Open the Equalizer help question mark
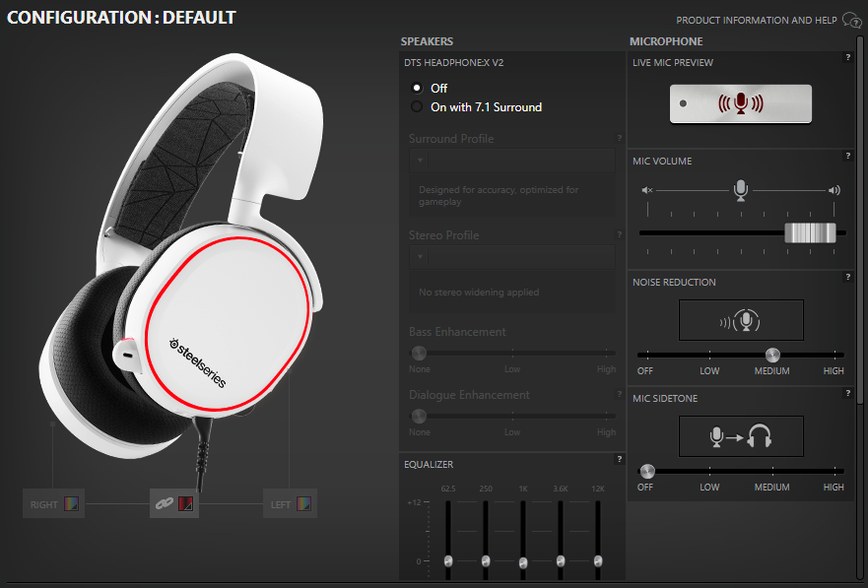Image resolution: width=868 pixels, height=588 pixels. click(x=620, y=459)
